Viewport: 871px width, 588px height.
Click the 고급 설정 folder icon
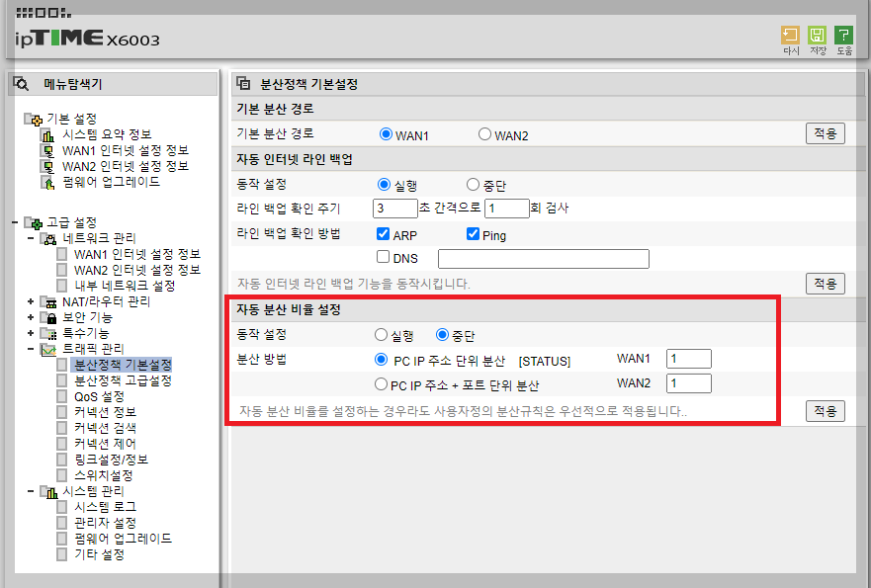click(34, 223)
